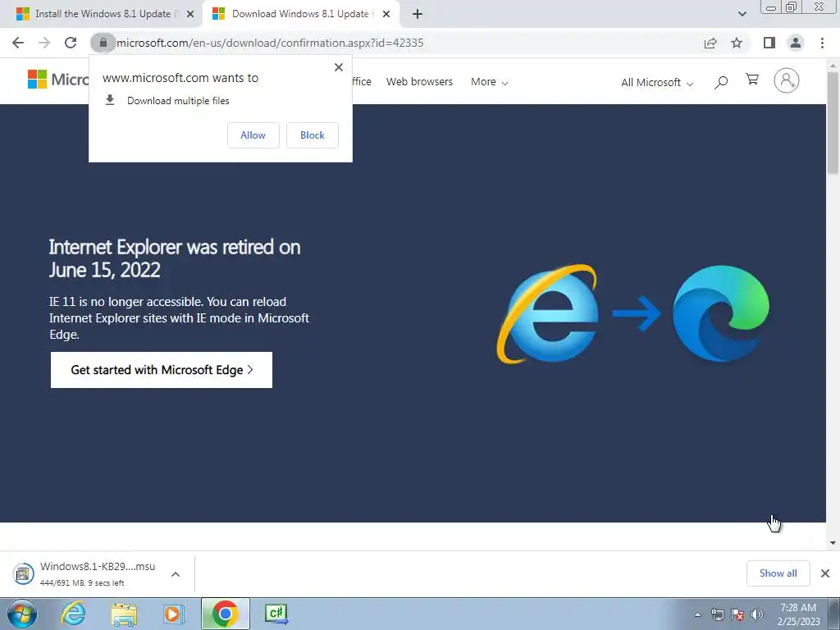Share this page via the share icon
This screenshot has width=840, height=630.
pos(710,43)
